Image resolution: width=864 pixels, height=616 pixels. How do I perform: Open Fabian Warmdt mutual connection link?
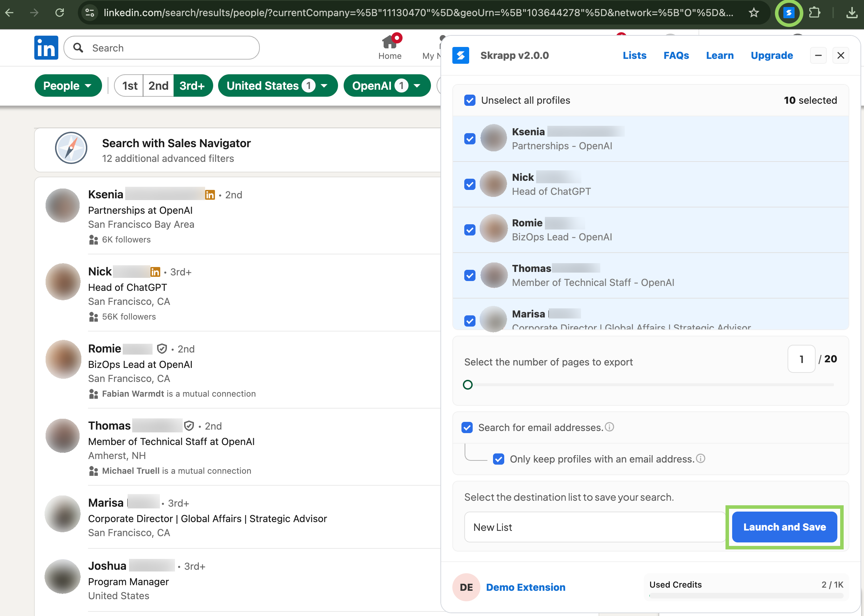[x=133, y=394]
